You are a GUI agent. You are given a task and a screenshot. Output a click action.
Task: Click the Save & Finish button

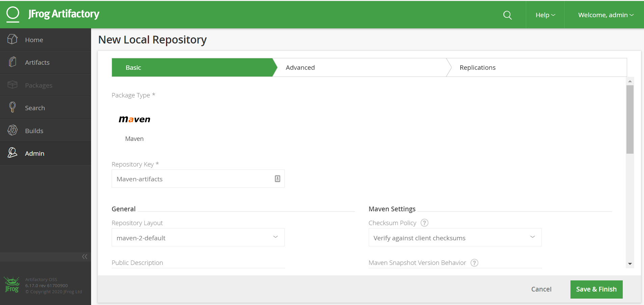pyautogui.click(x=596, y=289)
